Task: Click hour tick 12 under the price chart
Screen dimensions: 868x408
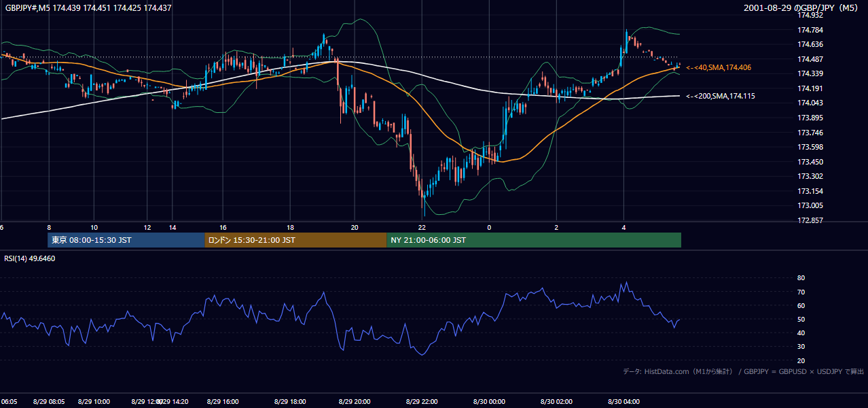Action: 147,227
